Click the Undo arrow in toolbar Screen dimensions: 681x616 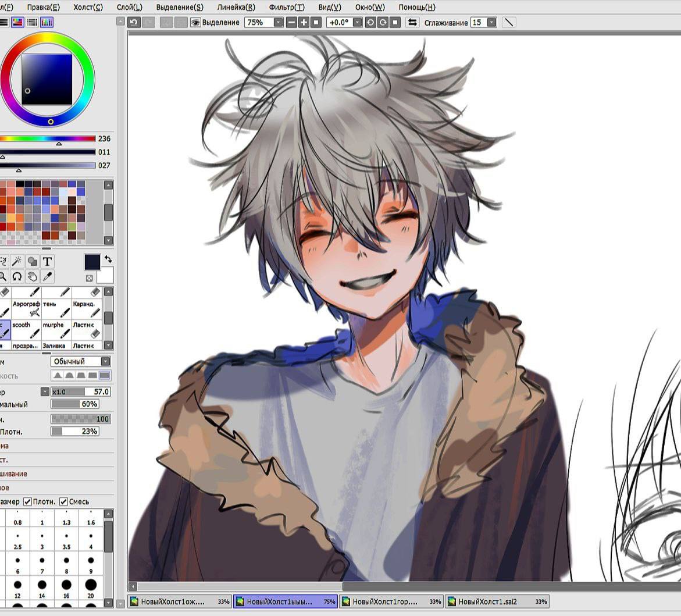click(134, 22)
